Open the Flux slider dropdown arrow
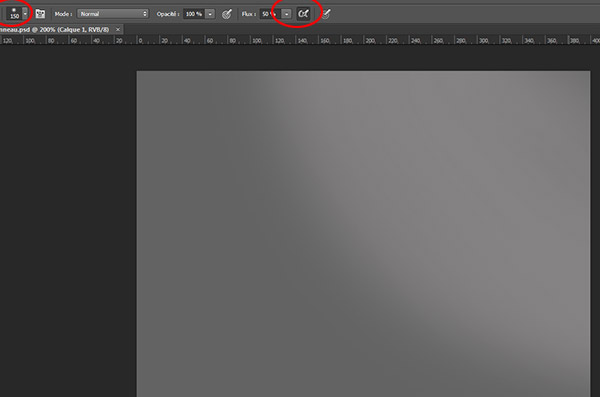 click(286, 14)
